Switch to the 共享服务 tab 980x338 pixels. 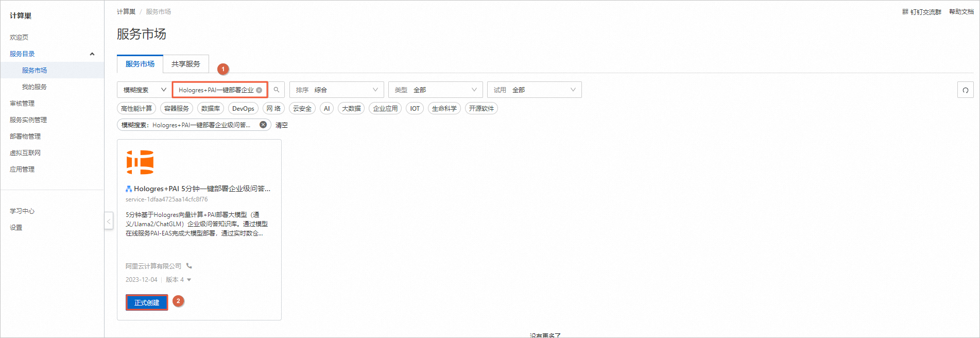pos(186,64)
